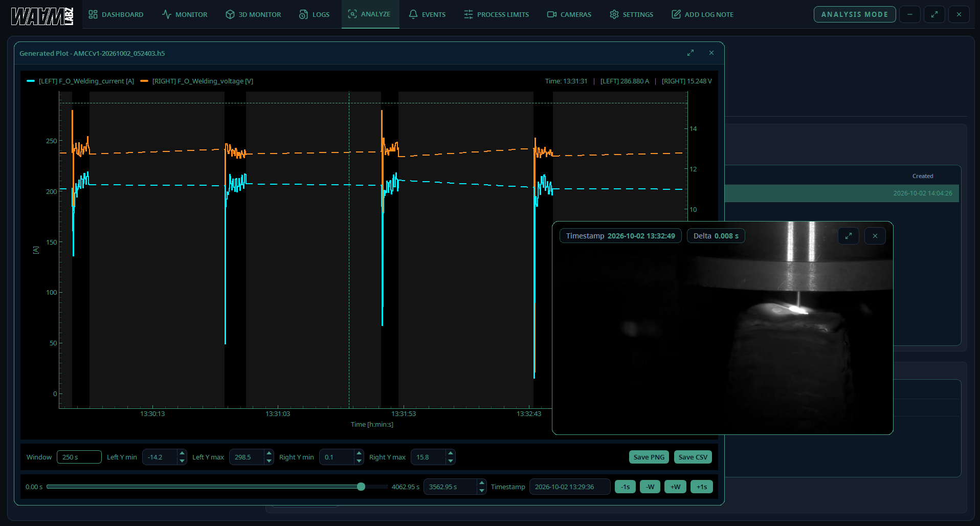This screenshot has height=526, width=980.
Task: Increase the Right Y min value
Action: point(359,453)
